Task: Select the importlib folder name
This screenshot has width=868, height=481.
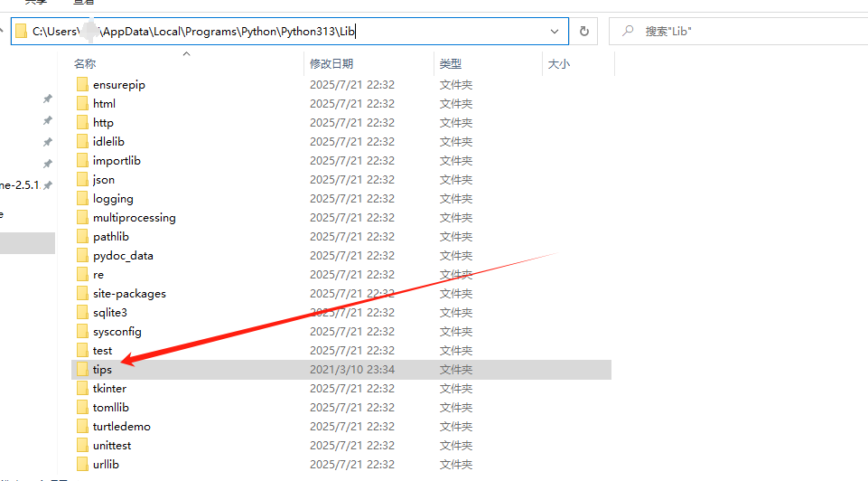Action: pyautogui.click(x=117, y=161)
